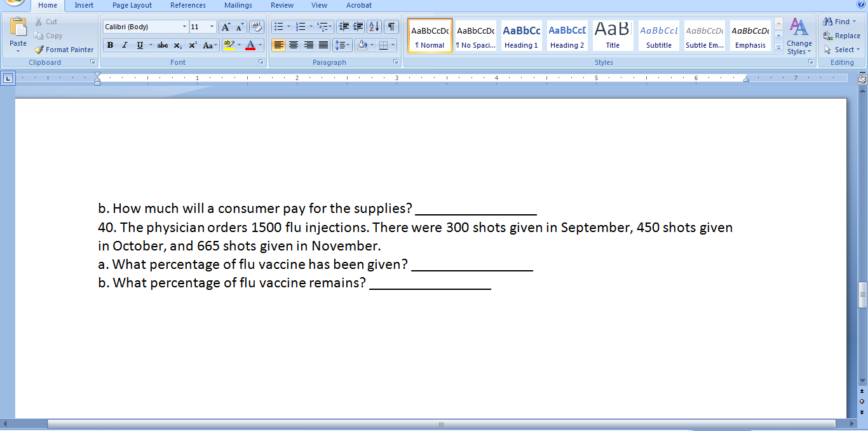The width and height of the screenshot is (868, 431).
Task: Open the font size dropdown
Action: pyautogui.click(x=212, y=27)
